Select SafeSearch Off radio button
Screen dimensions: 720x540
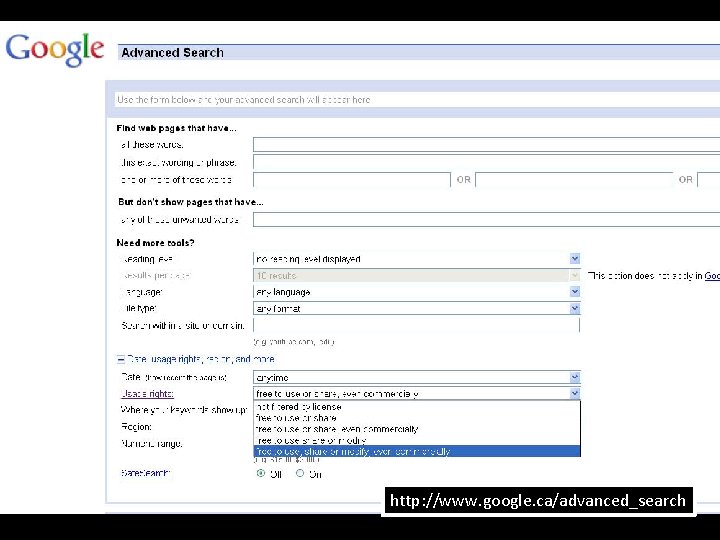tap(261, 473)
